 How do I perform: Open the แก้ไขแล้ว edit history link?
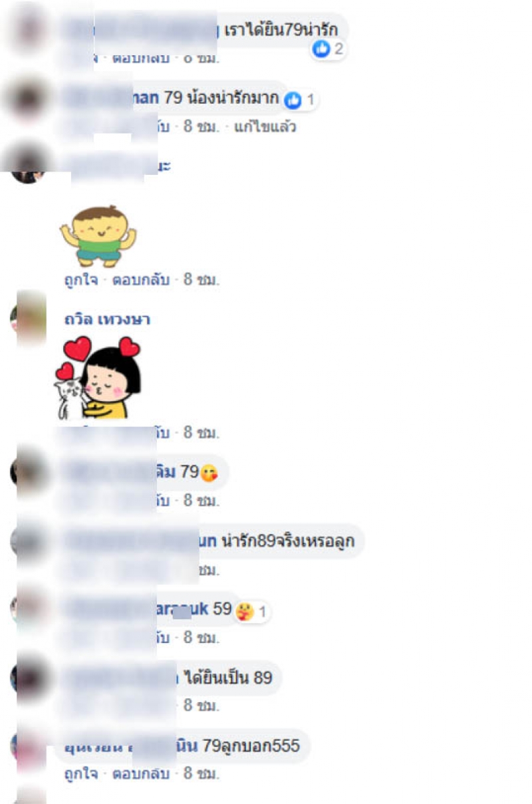point(265,127)
